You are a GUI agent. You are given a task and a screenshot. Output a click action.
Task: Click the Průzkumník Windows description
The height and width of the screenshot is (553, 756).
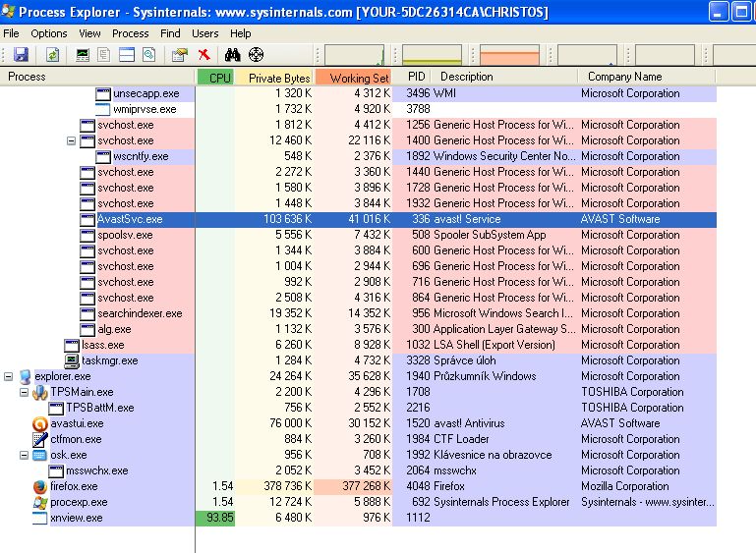click(485, 376)
